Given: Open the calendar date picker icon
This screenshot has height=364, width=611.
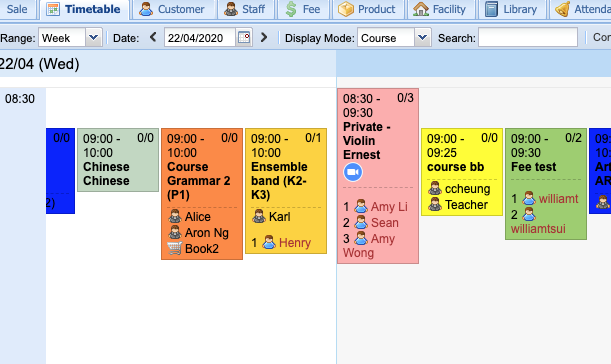Looking at the screenshot, I should coord(244,37).
